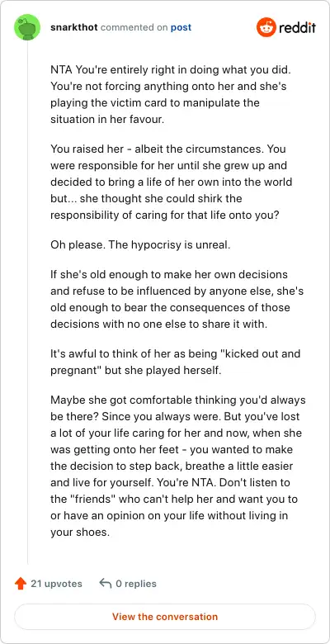330x644 pixels.
Task: Click paragraph beginning "It's awful to think"
Action: tap(176, 362)
